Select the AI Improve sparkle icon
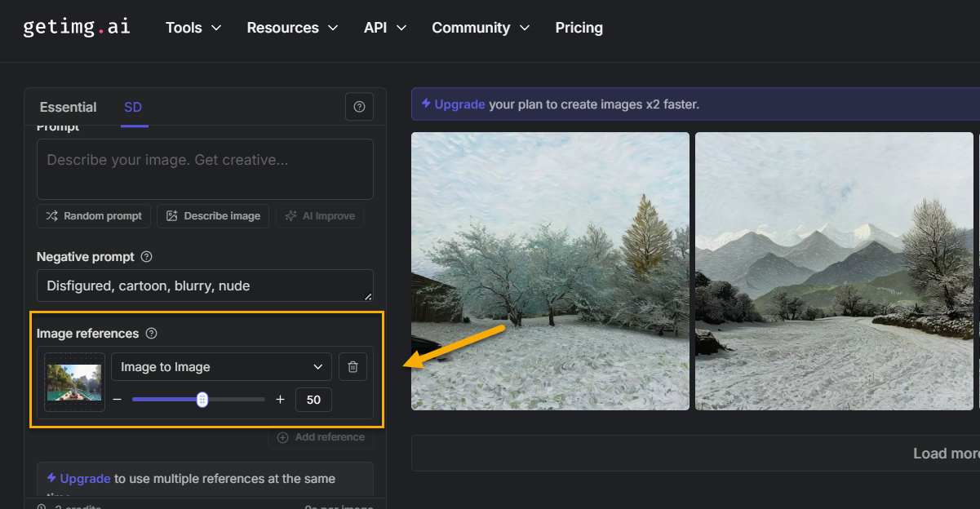Screen dimensions: 980x509 [x=290, y=215]
